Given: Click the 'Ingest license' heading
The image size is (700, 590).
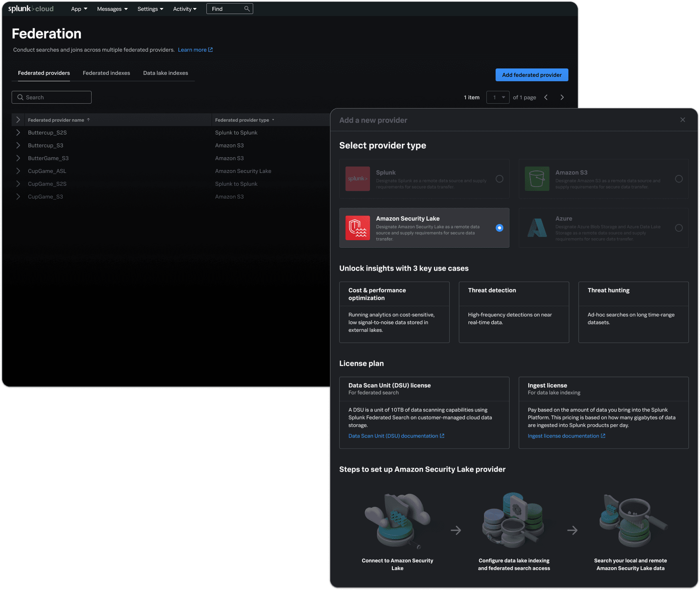Looking at the screenshot, I should pyautogui.click(x=547, y=385).
